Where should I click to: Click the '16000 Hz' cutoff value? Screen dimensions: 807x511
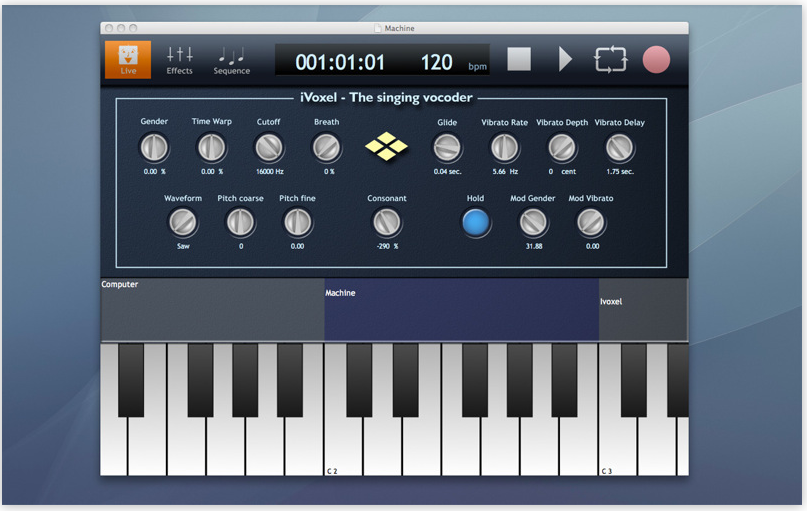click(270, 171)
